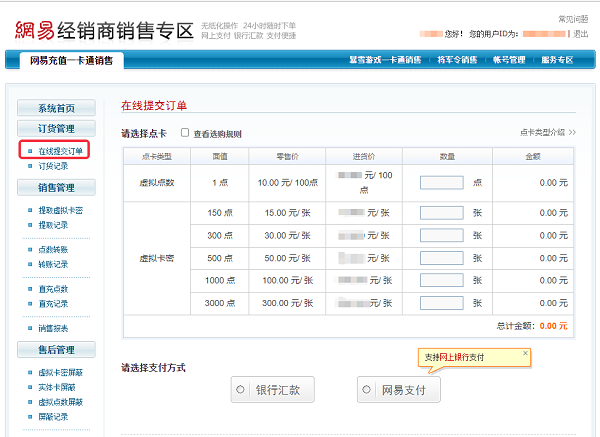Collapse the 订货管理 sidebar section
Screen dimensions: 600x437
56,128
